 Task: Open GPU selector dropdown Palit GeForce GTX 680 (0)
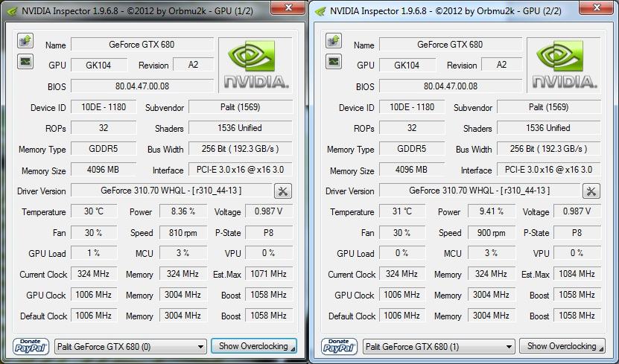pyautogui.click(x=130, y=347)
